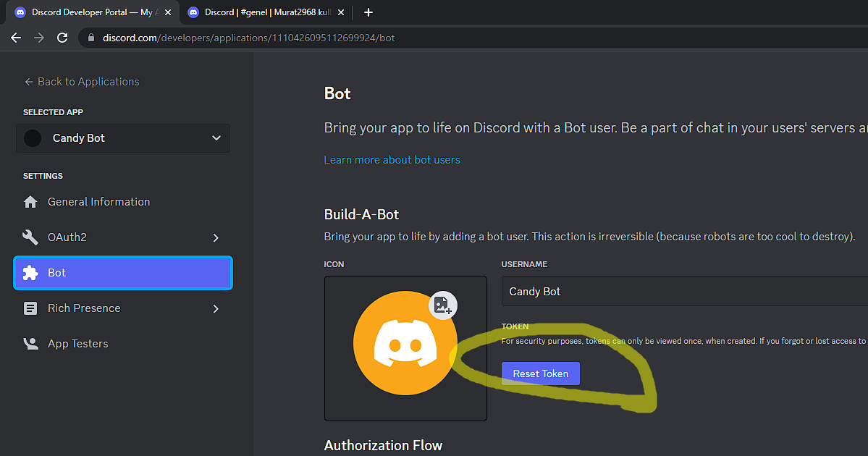The height and width of the screenshot is (456, 868).
Task: Open the Candy Bot app selector dropdown
Action: click(123, 138)
